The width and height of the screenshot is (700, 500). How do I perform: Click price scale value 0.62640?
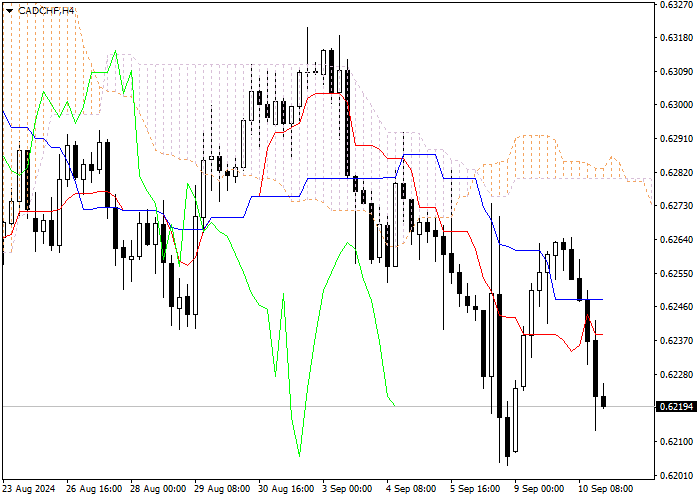click(x=676, y=240)
